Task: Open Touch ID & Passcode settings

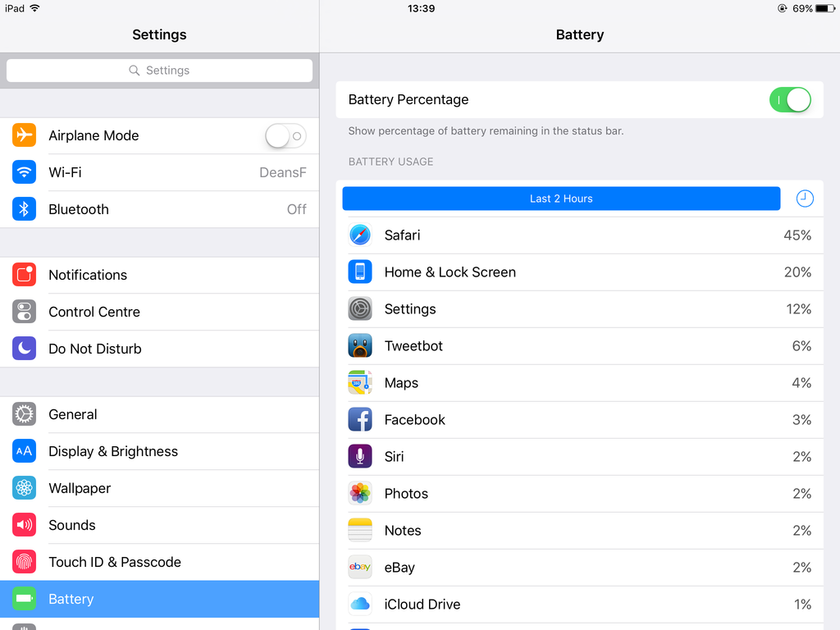Action: 160,562
